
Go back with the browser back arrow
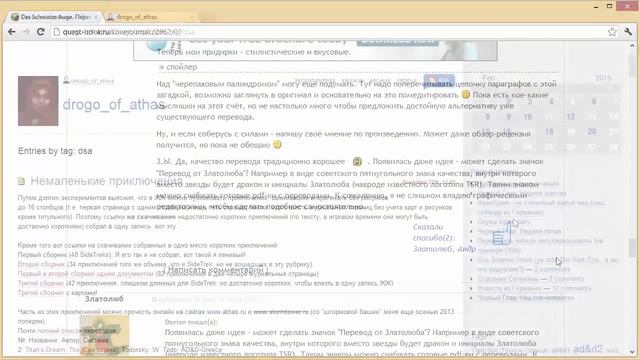pyautogui.click(x=11, y=32)
